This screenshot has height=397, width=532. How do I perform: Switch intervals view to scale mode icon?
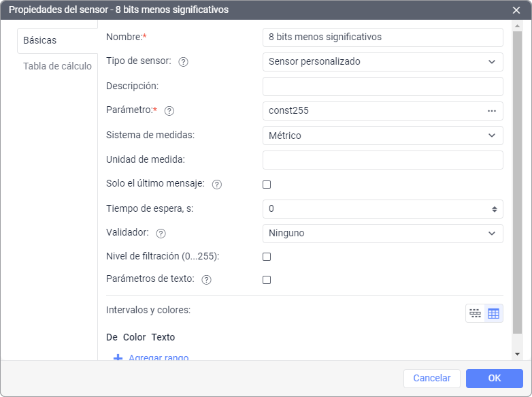pos(475,313)
